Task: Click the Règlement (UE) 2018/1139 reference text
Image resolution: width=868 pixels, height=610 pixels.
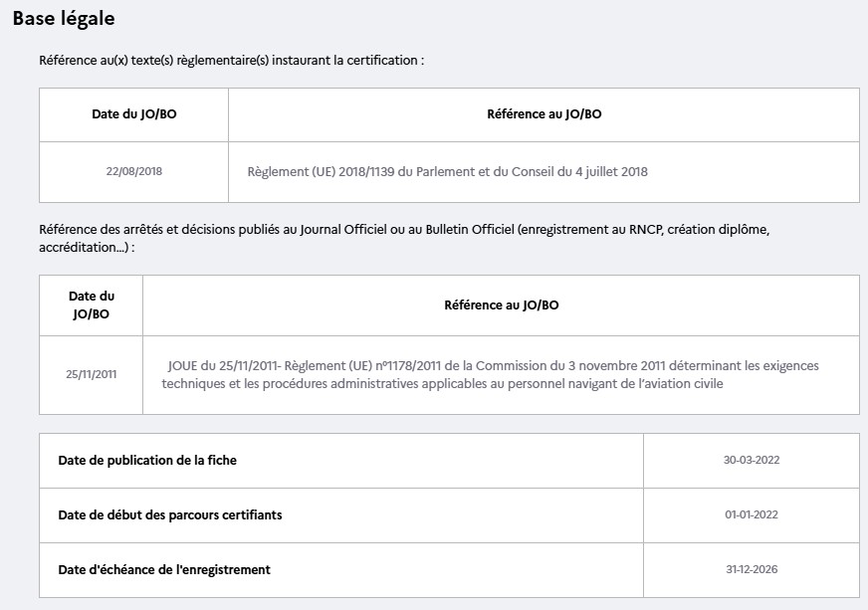Action: 447,171
